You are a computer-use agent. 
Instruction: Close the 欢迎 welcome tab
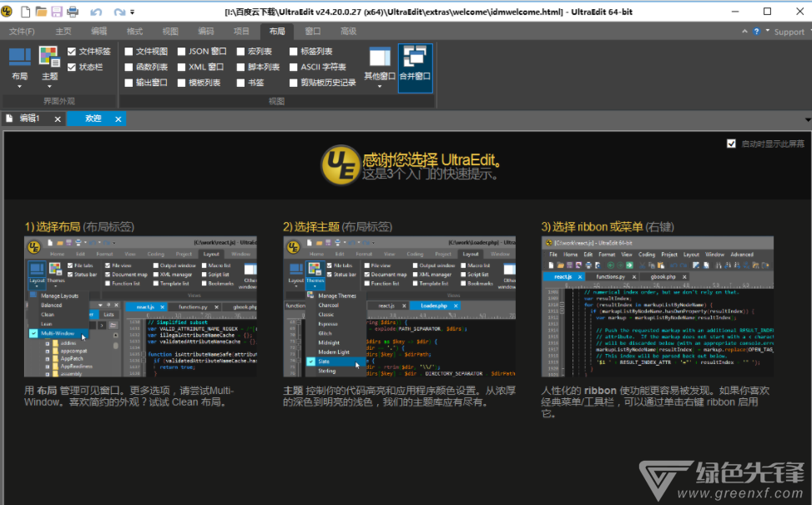pyautogui.click(x=118, y=119)
